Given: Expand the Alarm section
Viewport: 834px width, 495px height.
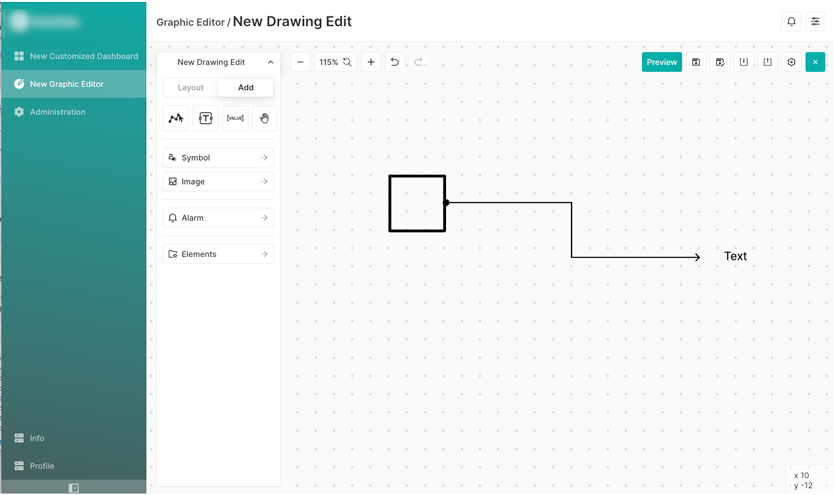Looking at the screenshot, I should click(218, 218).
